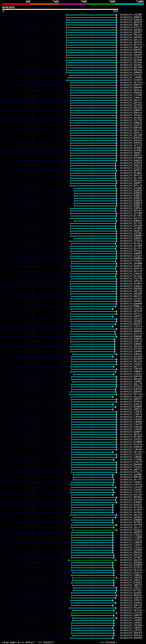Screen dimensions: 146x644
Task: Select the alignment bar for UniRef100_C5Z0B5
Action: click(x=92, y=15)
